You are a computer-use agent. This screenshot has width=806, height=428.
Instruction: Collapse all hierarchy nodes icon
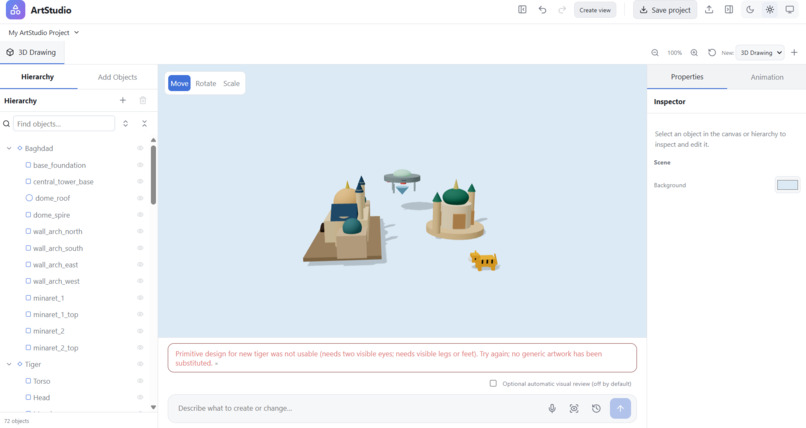point(144,124)
